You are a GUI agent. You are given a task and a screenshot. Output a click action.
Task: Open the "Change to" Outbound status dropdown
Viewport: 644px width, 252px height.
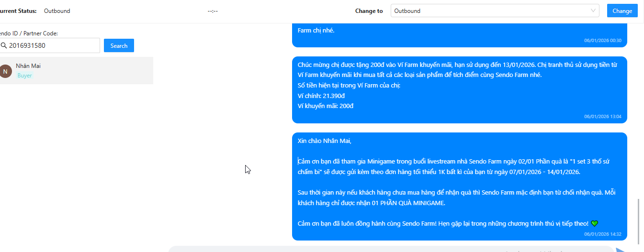pos(495,11)
